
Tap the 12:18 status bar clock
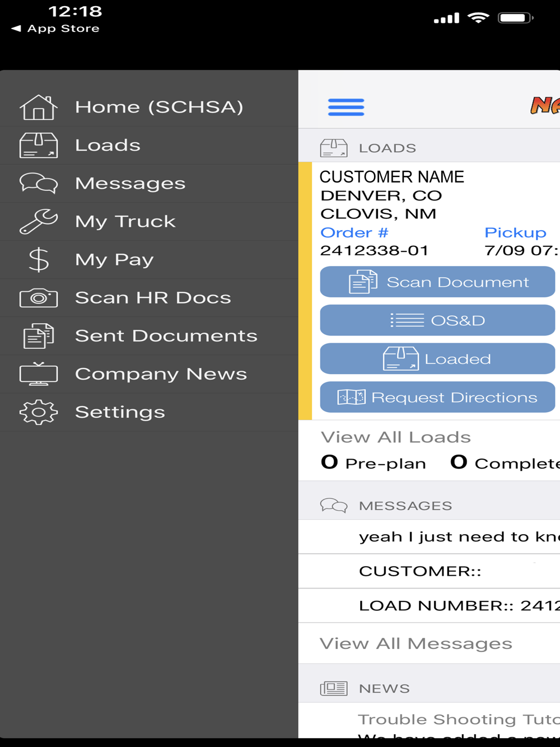pyautogui.click(x=75, y=11)
